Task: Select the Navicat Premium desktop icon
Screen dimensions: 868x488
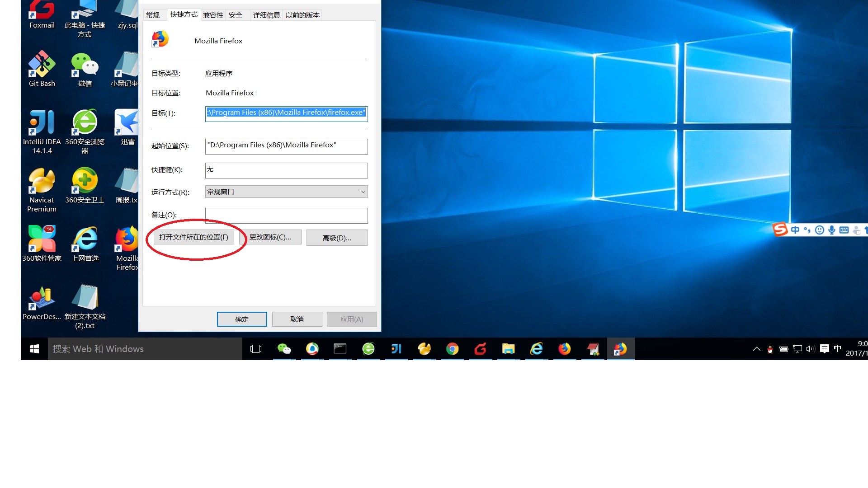Action: (x=42, y=190)
